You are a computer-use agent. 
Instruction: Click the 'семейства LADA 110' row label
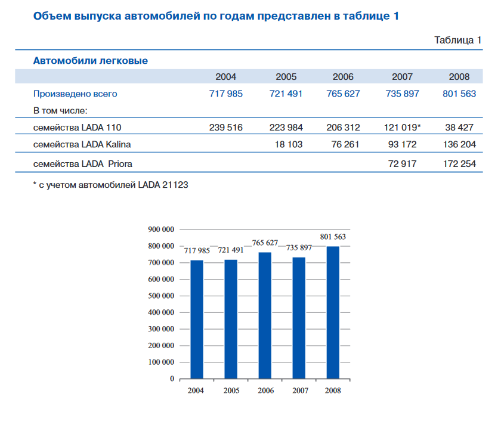tap(77, 128)
